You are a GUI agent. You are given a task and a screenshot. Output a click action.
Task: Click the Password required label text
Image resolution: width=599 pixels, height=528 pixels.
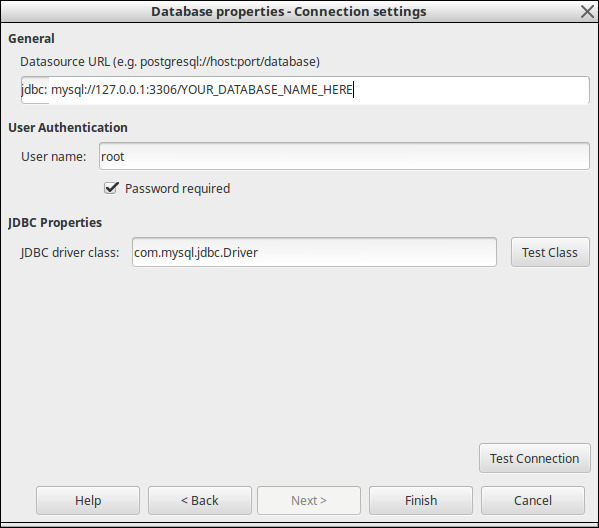[x=177, y=189]
